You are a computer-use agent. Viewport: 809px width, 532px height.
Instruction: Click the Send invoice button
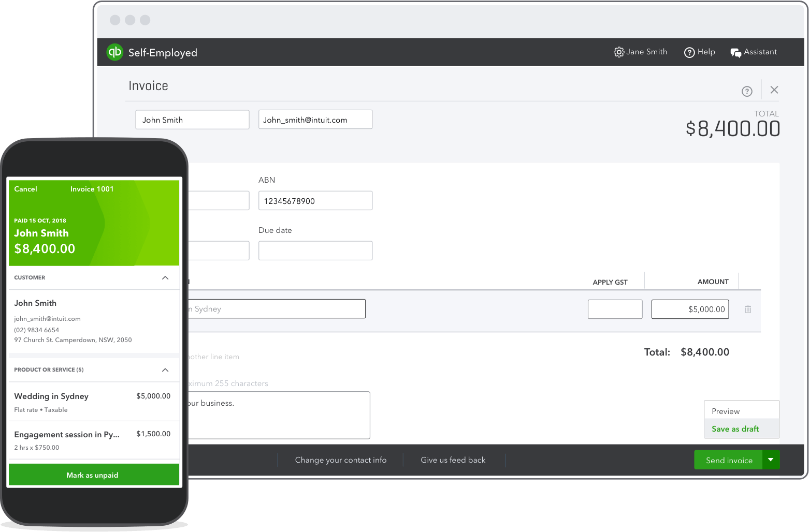point(728,460)
